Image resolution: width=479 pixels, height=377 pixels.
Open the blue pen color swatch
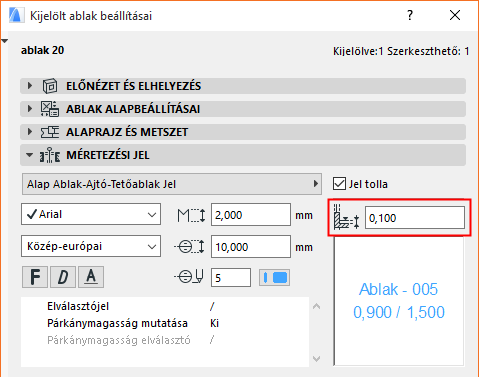[x=274, y=277]
